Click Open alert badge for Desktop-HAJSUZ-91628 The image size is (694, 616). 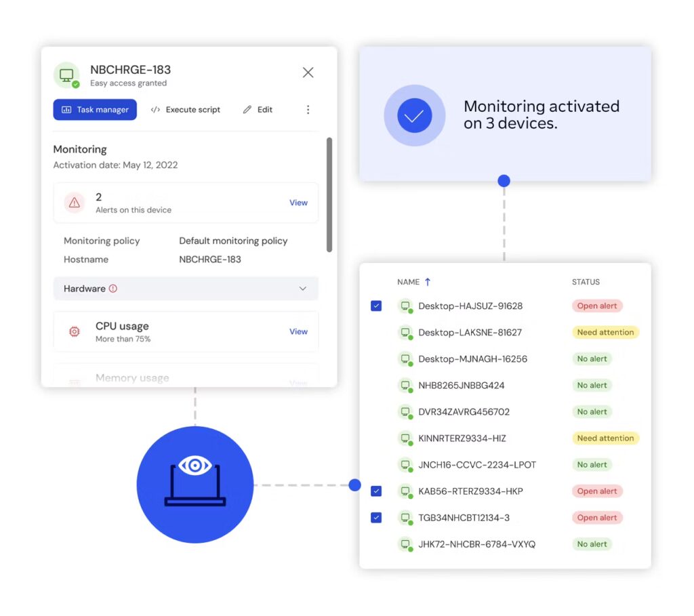[597, 306]
